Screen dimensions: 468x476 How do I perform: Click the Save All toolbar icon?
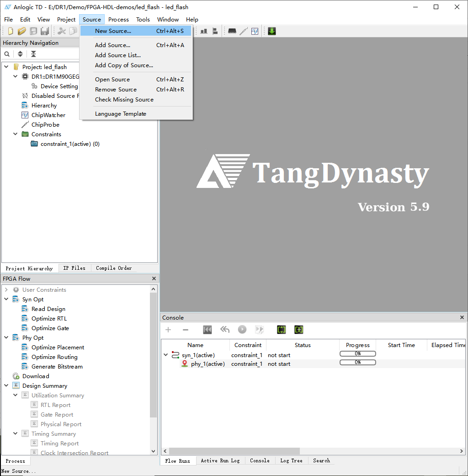coord(45,31)
